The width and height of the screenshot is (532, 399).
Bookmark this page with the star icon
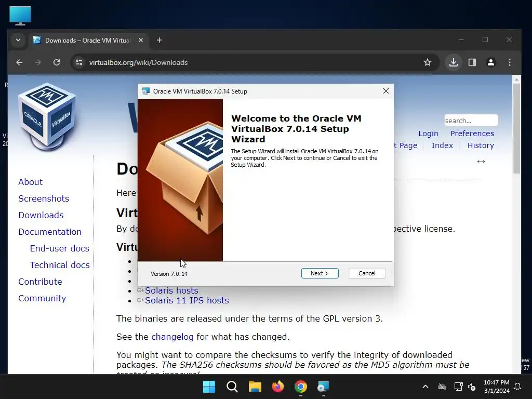428,62
